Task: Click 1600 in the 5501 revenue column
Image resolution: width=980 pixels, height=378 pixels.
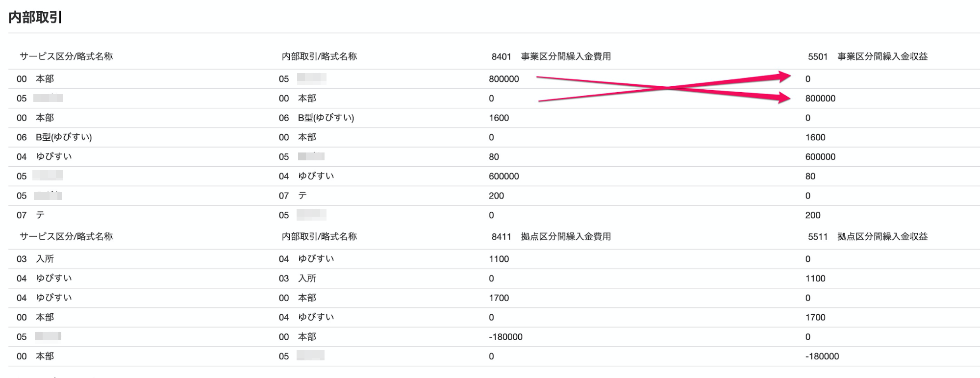Action: pos(815,137)
